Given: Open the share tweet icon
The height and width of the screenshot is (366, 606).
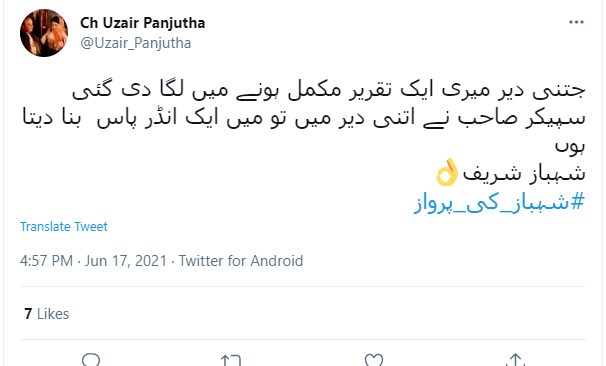Looking at the screenshot, I should 516,360.
